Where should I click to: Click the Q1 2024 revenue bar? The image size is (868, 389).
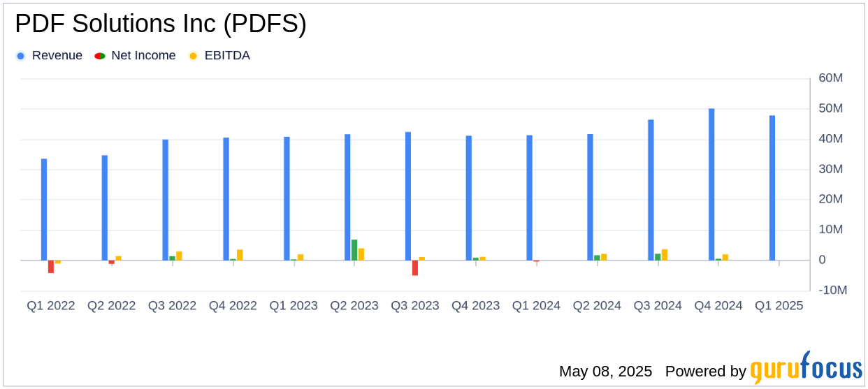coord(530,198)
